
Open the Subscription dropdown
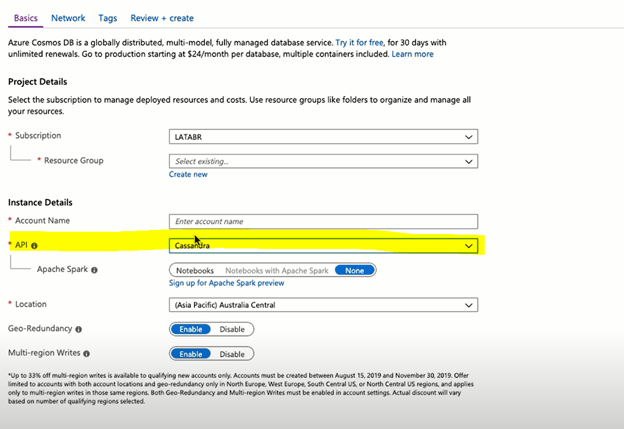click(323, 136)
